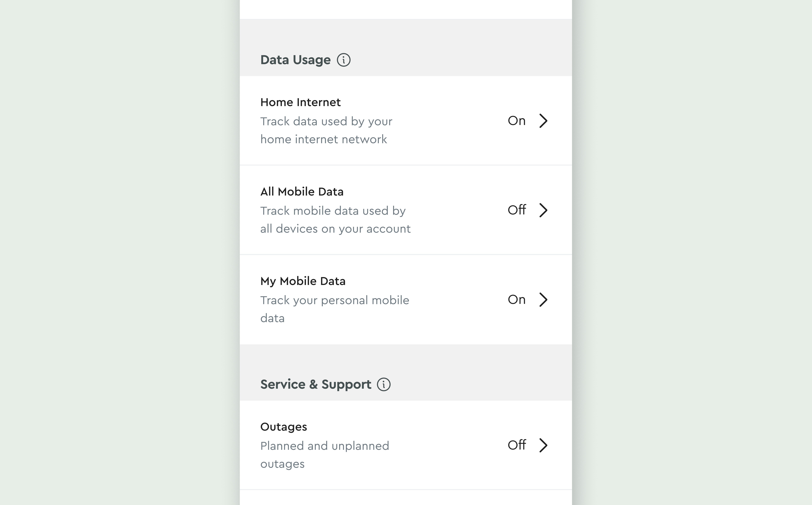
Task: Select the All Mobile Data title
Action: 302,192
